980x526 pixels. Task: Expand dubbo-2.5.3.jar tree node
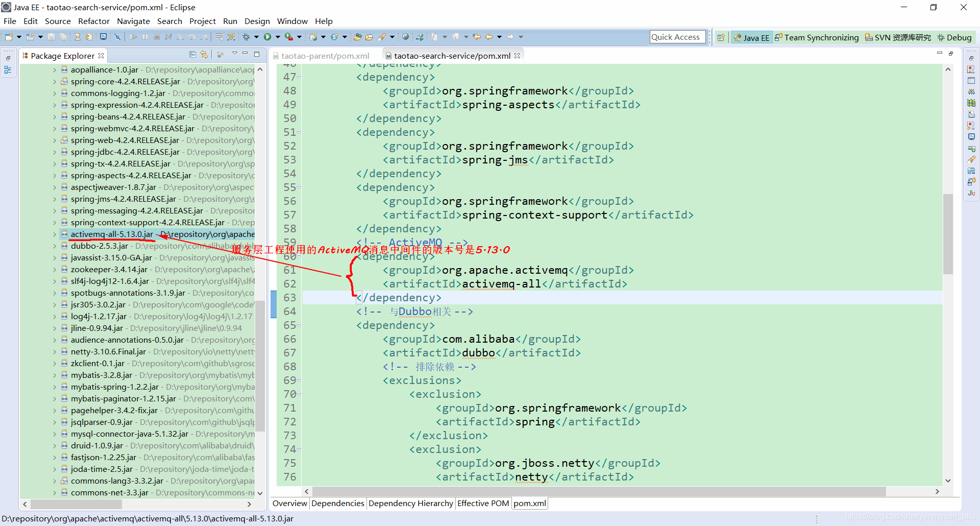55,246
